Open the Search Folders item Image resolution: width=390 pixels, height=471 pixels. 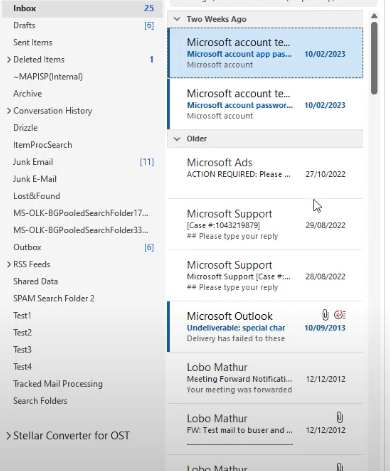(40, 401)
